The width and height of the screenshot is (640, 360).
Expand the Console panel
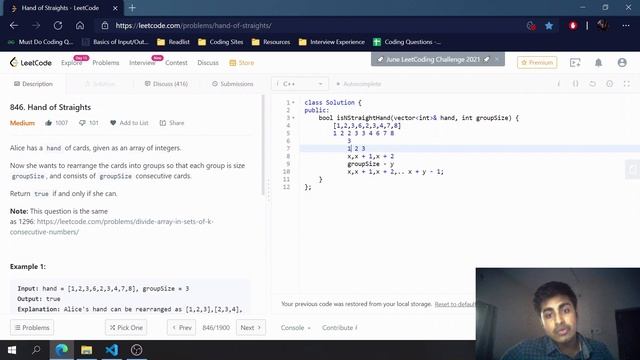296,328
